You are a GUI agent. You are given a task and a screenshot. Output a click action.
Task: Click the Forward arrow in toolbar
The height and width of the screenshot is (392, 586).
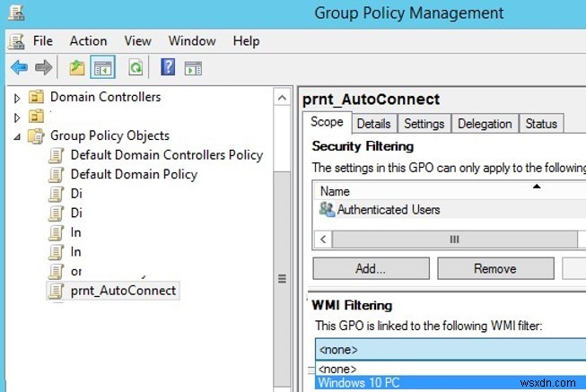(43, 67)
